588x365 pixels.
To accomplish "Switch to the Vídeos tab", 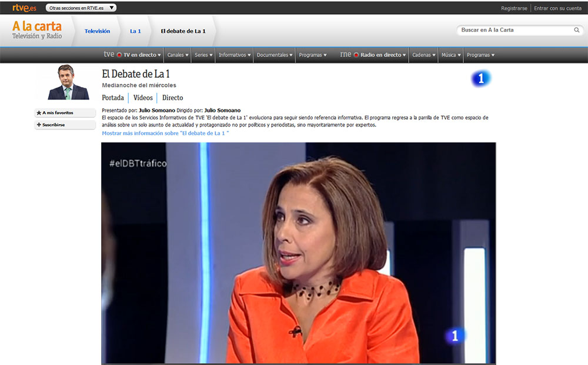I will (143, 98).
